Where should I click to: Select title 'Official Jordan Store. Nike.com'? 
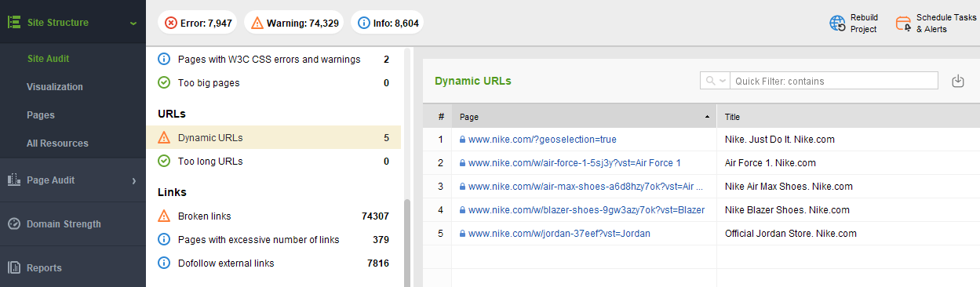(791, 234)
